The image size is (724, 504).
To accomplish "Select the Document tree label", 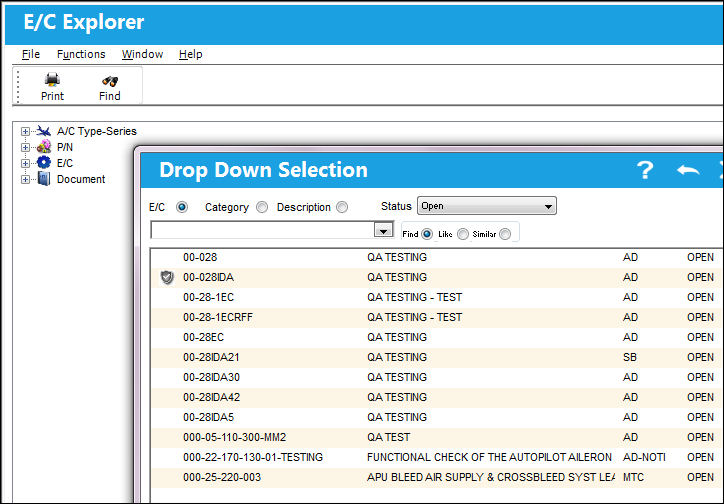I will tap(81, 179).
